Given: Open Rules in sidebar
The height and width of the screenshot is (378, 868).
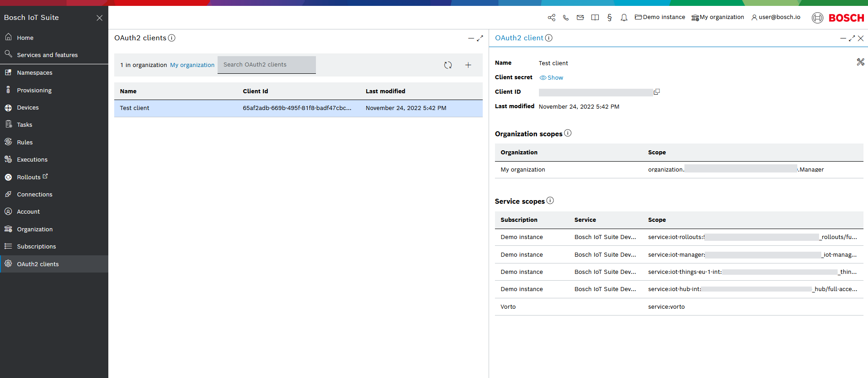Looking at the screenshot, I should [54, 142].
